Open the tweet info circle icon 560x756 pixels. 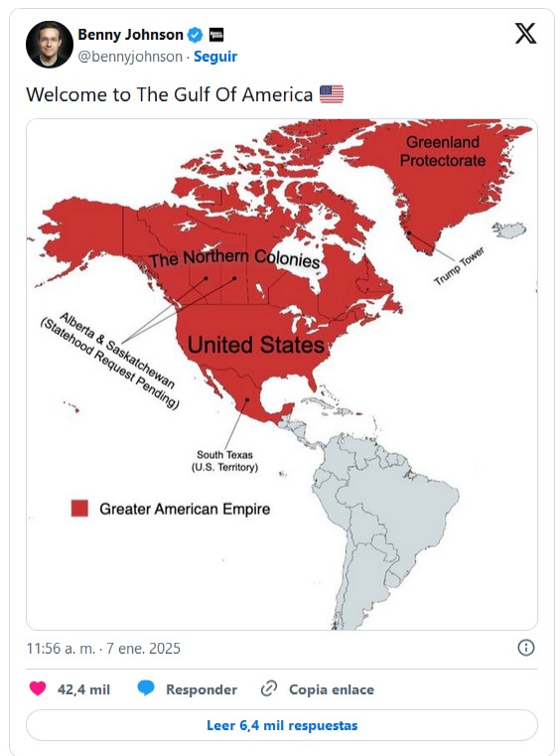point(526,648)
